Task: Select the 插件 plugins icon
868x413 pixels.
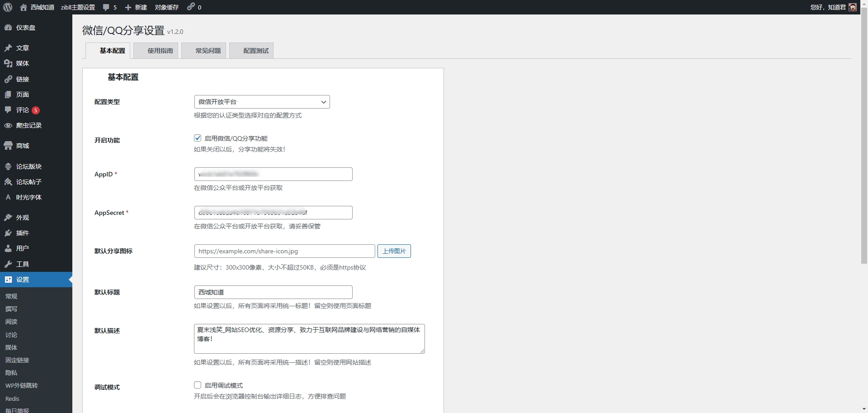Action: click(9, 233)
